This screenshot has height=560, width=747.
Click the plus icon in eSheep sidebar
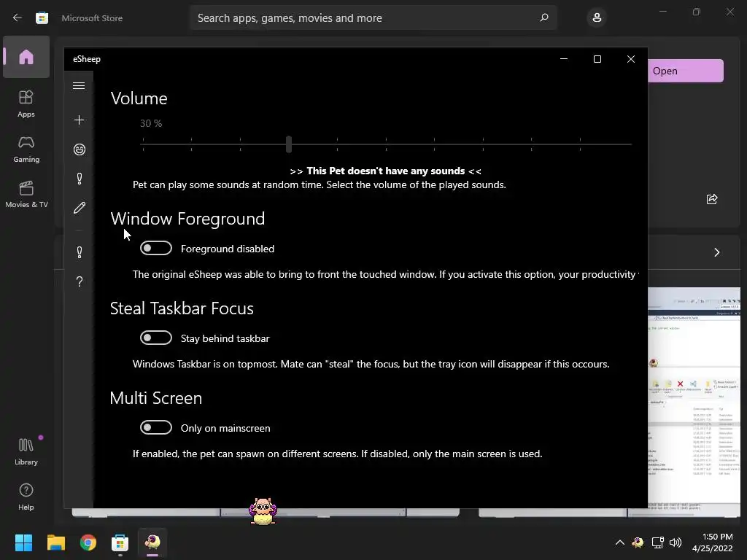79,120
